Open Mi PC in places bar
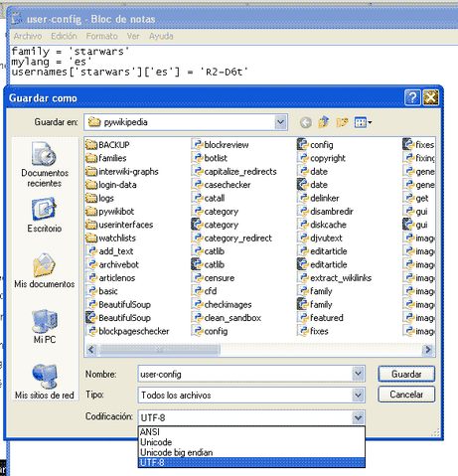458x476 pixels. pyautogui.click(x=45, y=326)
